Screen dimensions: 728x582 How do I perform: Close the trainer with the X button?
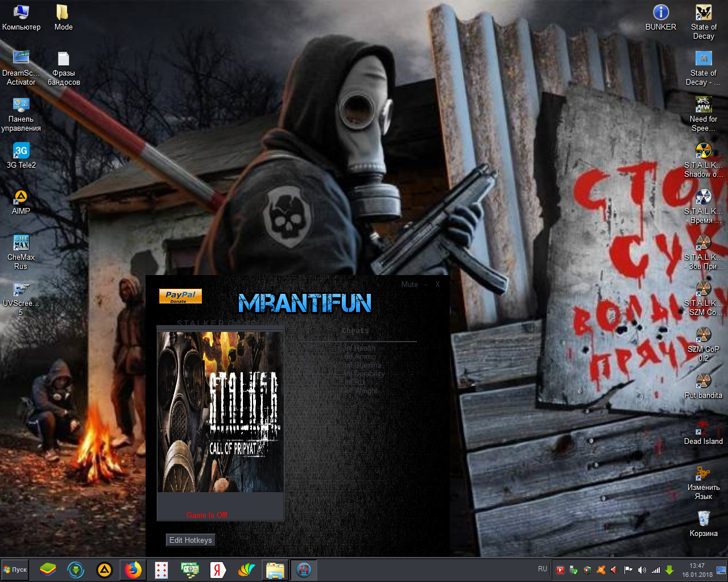point(437,284)
